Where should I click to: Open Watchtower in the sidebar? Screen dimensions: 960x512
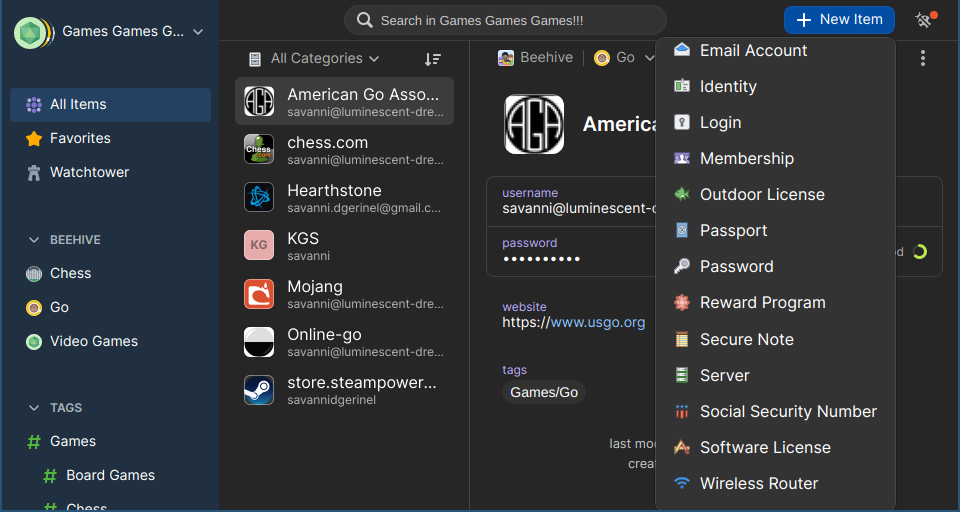[110, 173]
